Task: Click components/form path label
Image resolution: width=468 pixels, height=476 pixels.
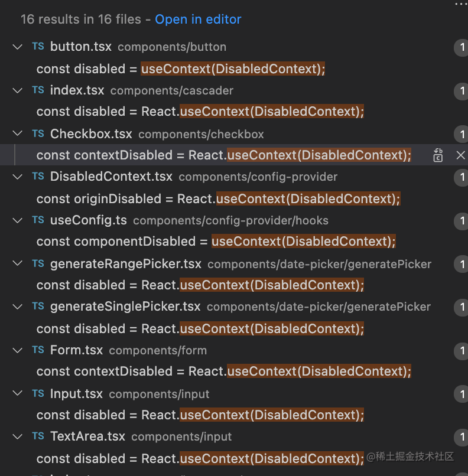Action: 158,351
